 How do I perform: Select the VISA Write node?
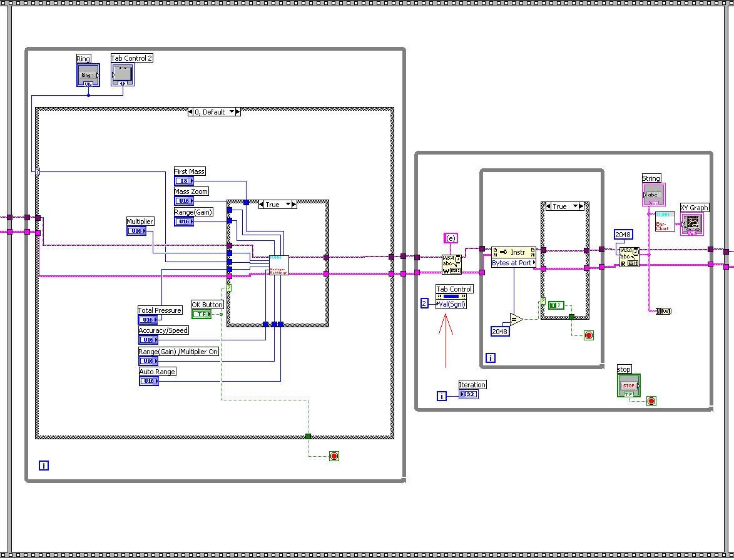tap(452, 265)
